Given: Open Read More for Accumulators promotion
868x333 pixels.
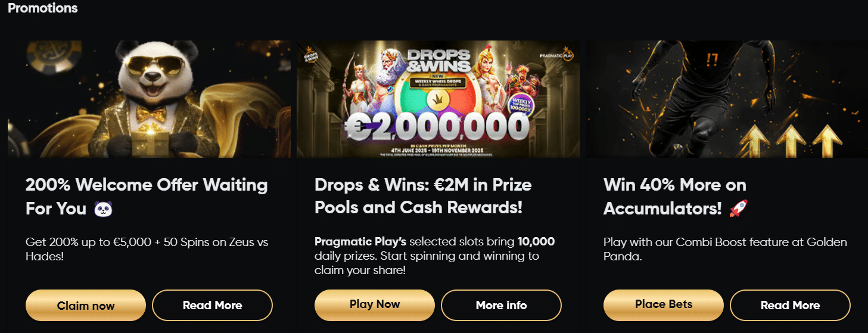Looking at the screenshot, I should click(x=790, y=305).
